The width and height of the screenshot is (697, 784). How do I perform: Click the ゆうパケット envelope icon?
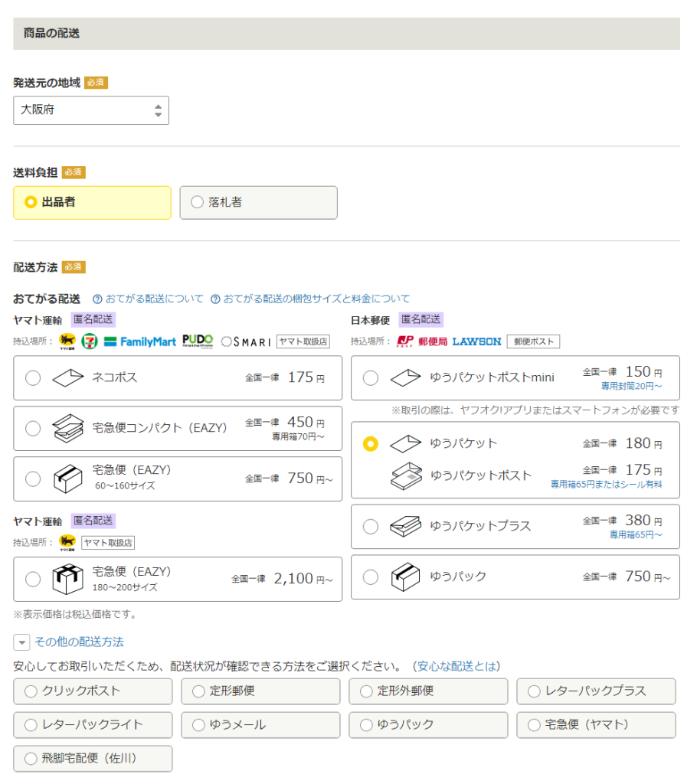(x=406, y=443)
